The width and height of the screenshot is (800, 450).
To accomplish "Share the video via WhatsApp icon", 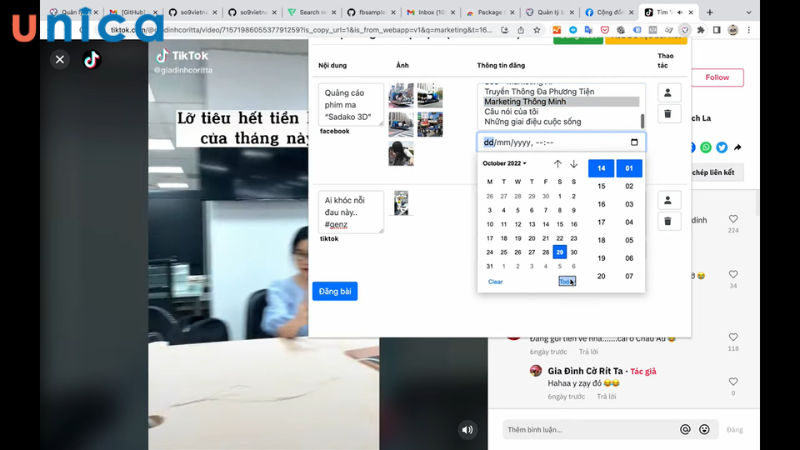I will click(x=706, y=147).
